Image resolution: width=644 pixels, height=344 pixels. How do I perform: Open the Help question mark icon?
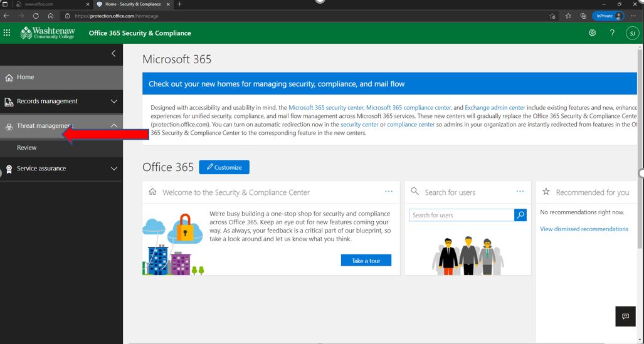(x=612, y=33)
